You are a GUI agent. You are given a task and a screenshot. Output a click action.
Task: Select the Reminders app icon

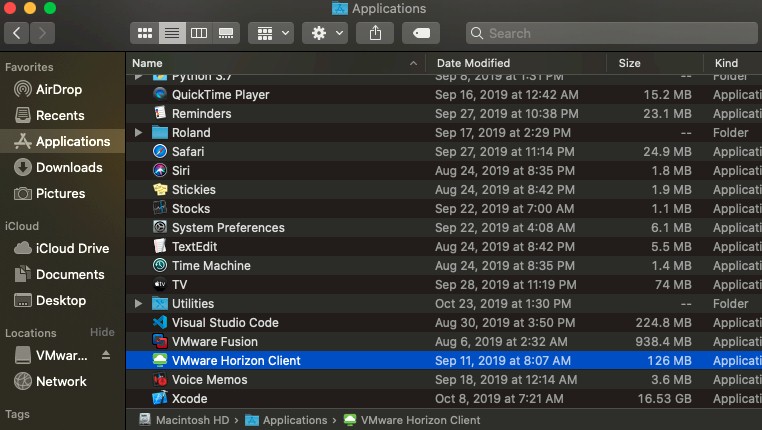159,113
